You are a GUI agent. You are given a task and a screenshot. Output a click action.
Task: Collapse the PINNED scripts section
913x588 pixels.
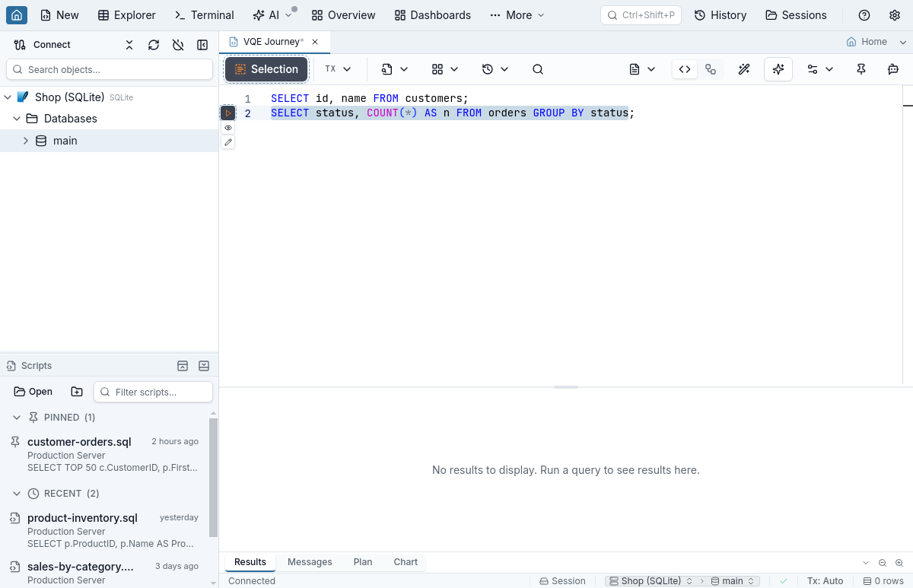pos(16,418)
